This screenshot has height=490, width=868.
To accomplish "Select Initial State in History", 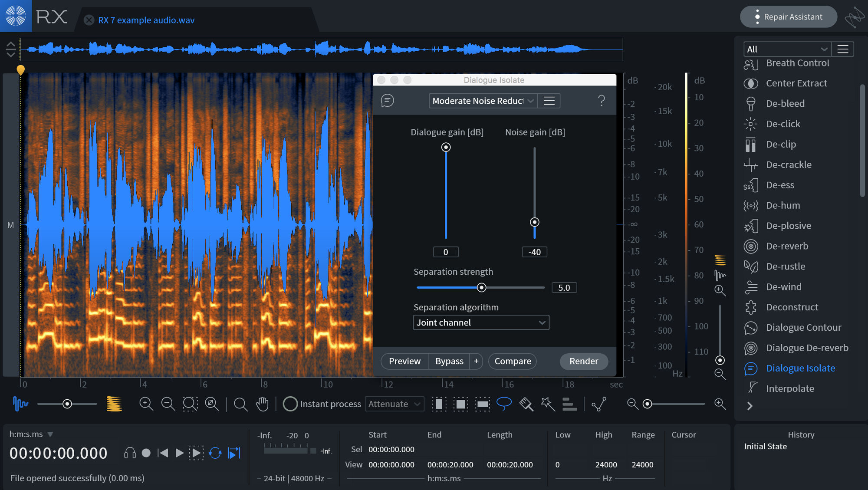I will (x=766, y=447).
